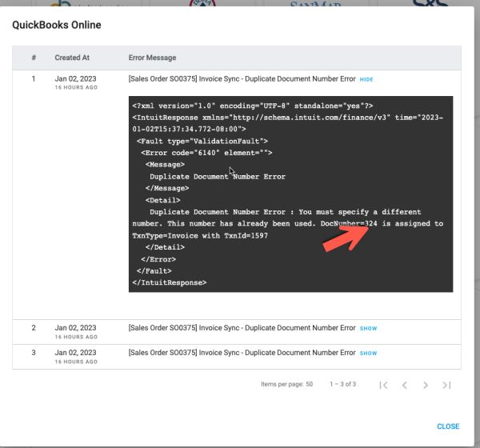This screenshot has width=480, height=448.
Task: Click the 'Created At' column header
Action: click(x=72, y=58)
